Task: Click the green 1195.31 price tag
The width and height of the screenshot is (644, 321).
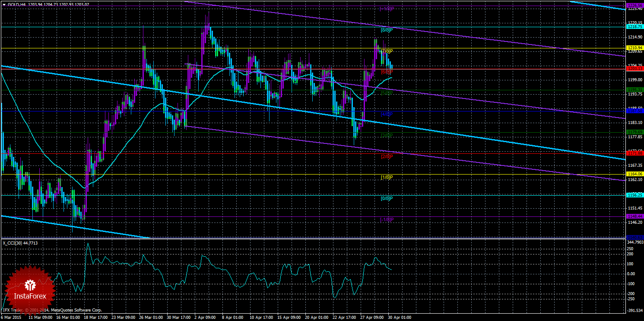Action: point(635,90)
